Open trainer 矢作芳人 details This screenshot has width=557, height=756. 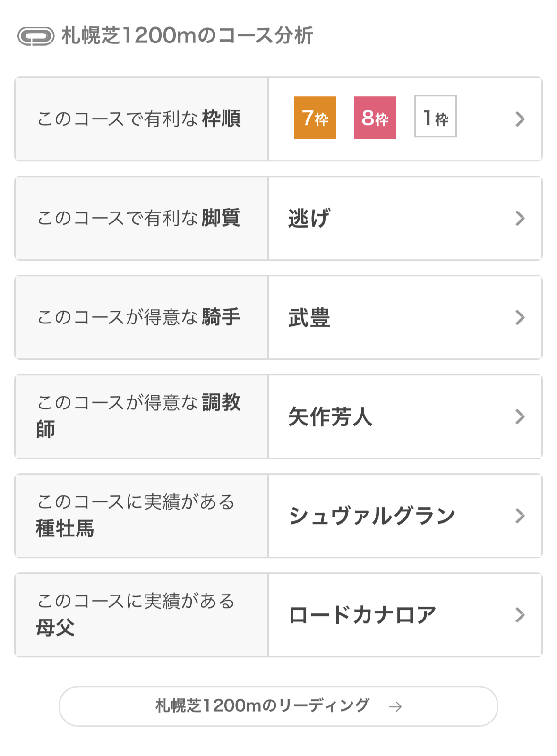(x=330, y=416)
